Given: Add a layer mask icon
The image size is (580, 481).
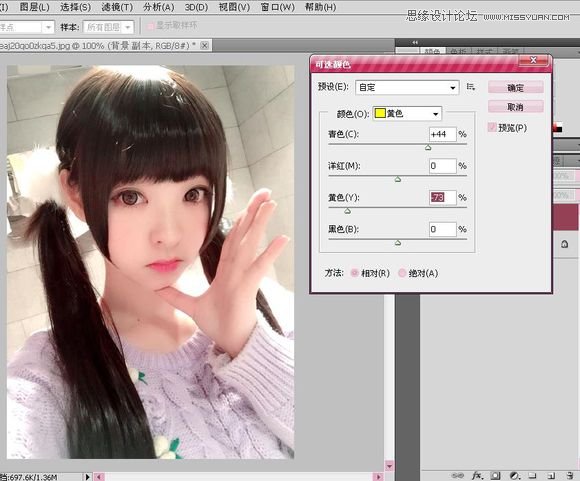Looking at the screenshot, I should pos(496,475).
